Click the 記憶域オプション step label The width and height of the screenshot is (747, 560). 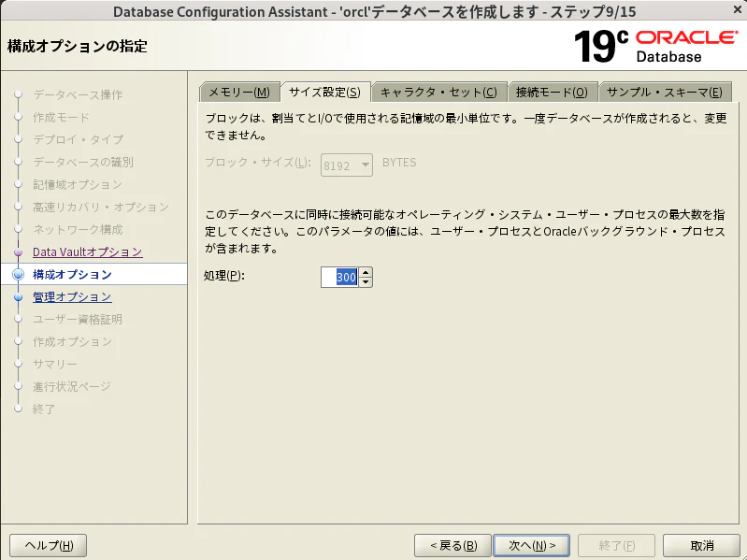[x=78, y=184]
